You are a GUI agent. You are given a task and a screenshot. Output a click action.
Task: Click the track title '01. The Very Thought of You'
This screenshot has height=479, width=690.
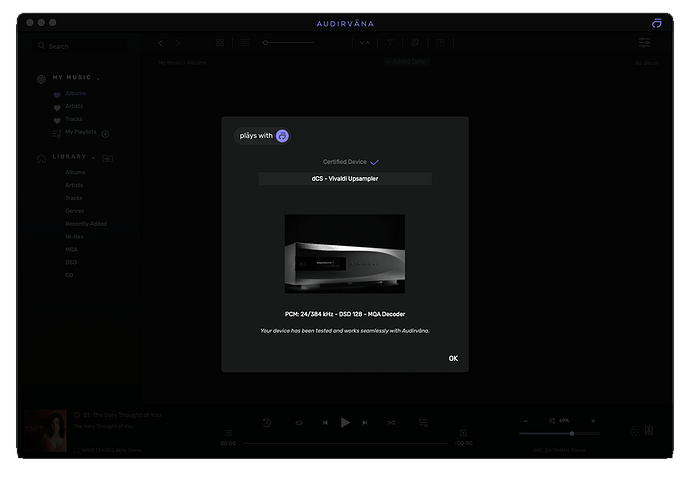pos(122,415)
